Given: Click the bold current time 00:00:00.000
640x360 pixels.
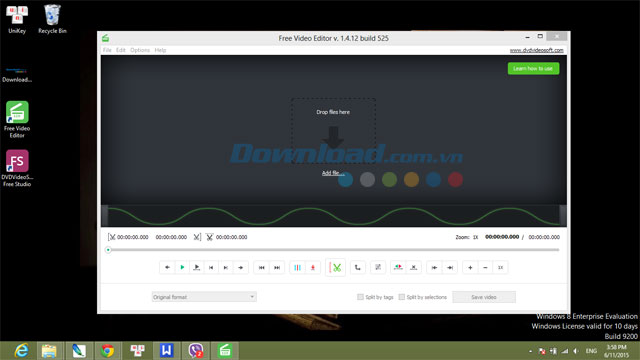Looking at the screenshot, I should (x=502, y=237).
